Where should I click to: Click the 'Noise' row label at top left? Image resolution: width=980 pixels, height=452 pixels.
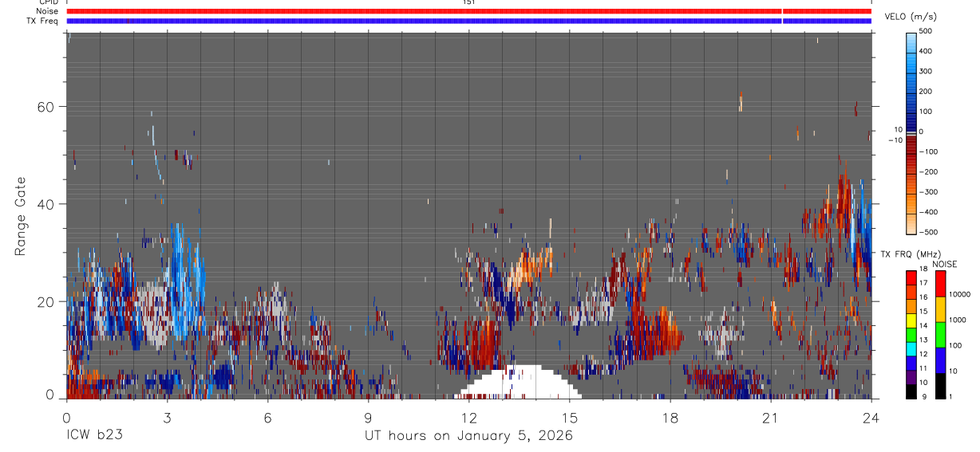47,11
